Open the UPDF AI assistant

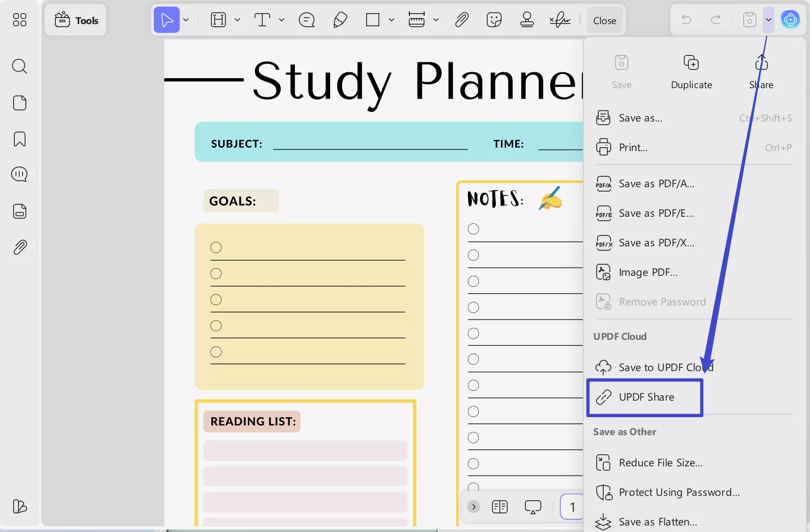[x=790, y=20]
